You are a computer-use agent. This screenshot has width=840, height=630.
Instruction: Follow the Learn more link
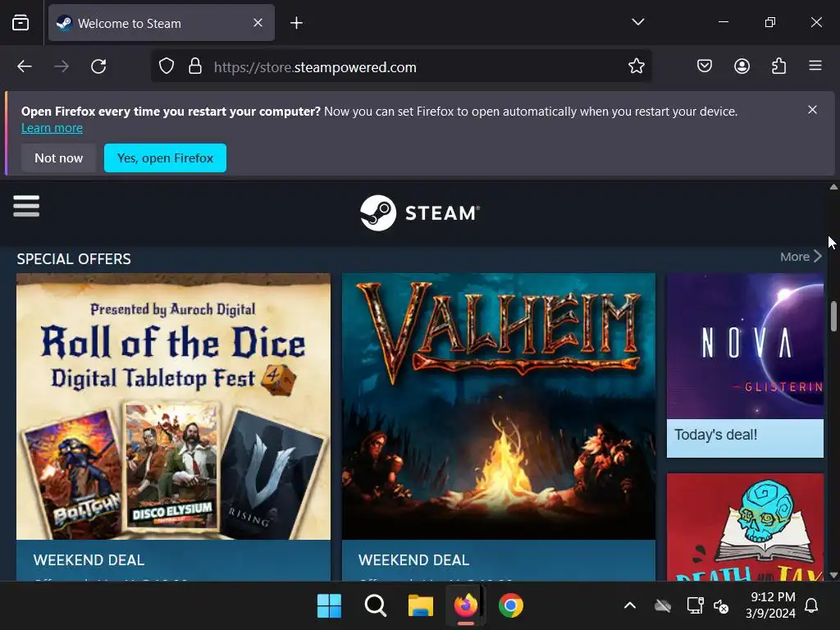52,128
